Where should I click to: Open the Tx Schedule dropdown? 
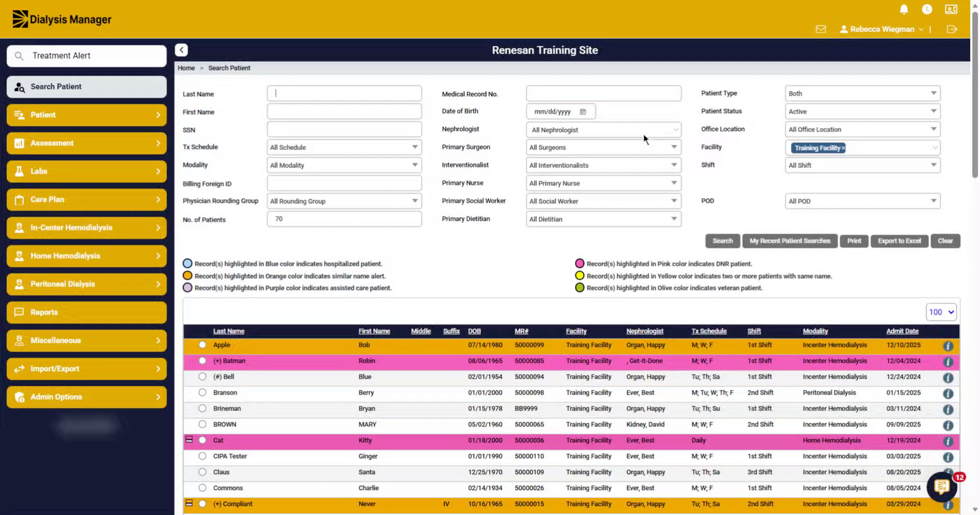pyautogui.click(x=344, y=147)
